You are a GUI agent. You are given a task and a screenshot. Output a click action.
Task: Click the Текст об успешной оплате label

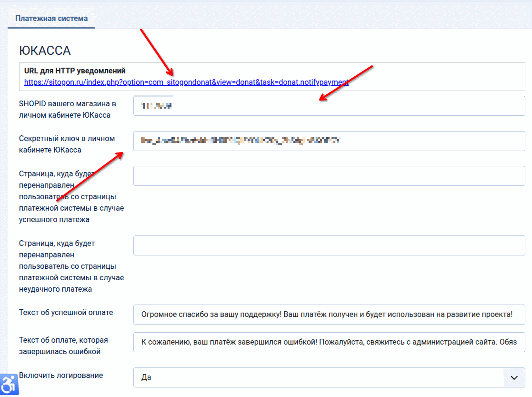(x=66, y=313)
